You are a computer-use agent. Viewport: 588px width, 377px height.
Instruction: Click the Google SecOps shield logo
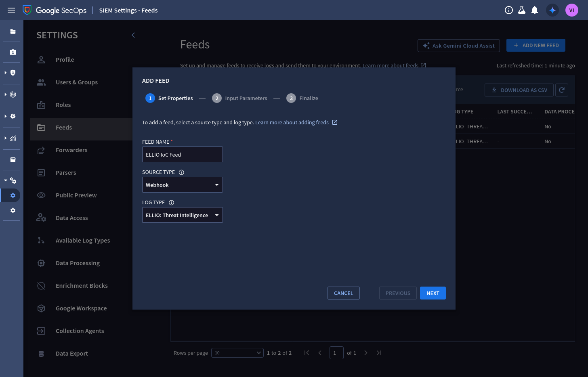click(x=27, y=10)
